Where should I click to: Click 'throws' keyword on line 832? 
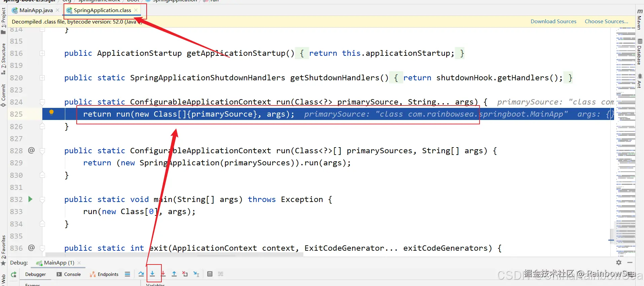[262, 199]
